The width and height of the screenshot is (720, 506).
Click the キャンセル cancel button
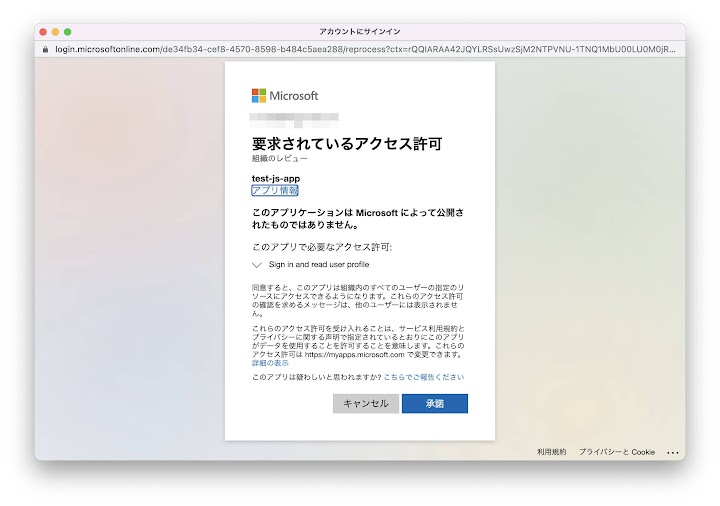tap(366, 403)
